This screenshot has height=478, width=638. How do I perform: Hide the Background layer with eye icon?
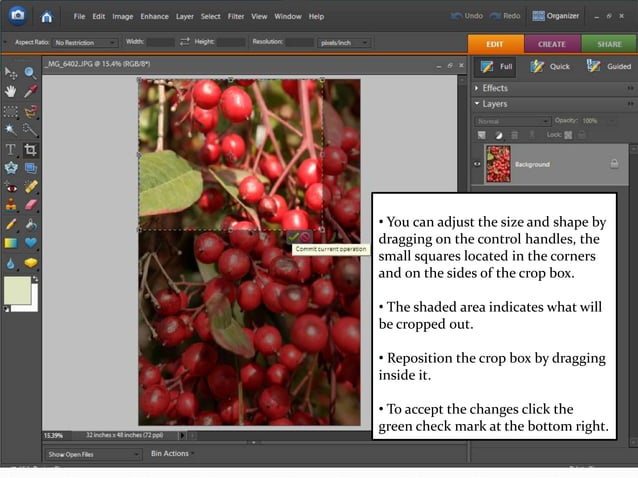(477, 164)
